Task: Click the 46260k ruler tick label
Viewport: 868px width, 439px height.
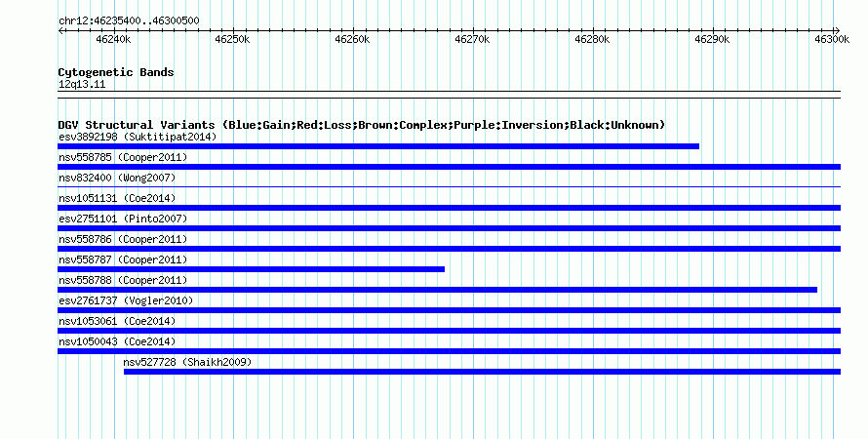Action: tap(353, 39)
